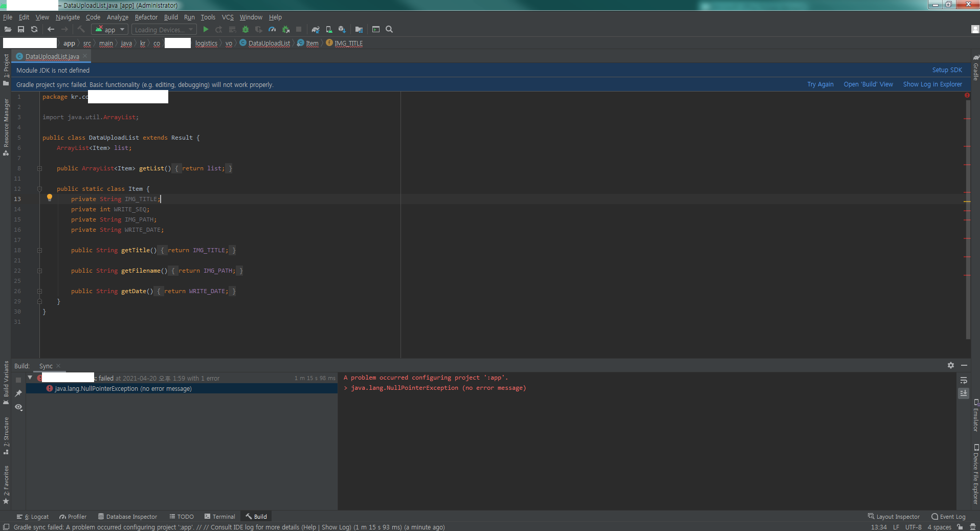Click the quick-fix lightbulb on line 13
Screen dimensions: 980x531
pos(49,197)
